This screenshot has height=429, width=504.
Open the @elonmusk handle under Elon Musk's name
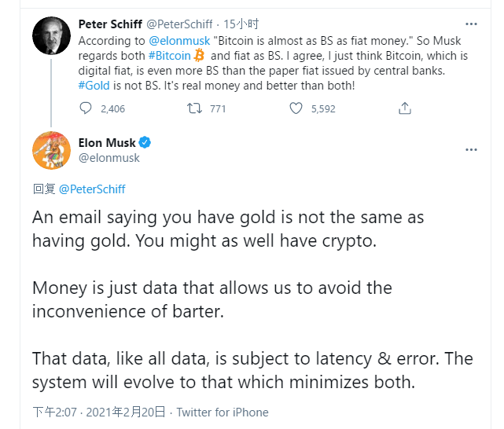pyautogui.click(x=109, y=158)
